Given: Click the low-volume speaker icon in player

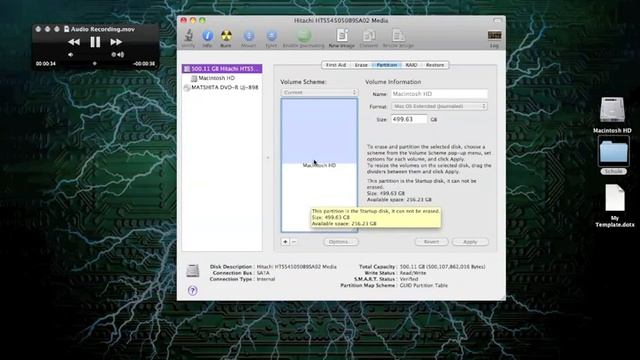Looking at the screenshot, I should click(71, 55).
